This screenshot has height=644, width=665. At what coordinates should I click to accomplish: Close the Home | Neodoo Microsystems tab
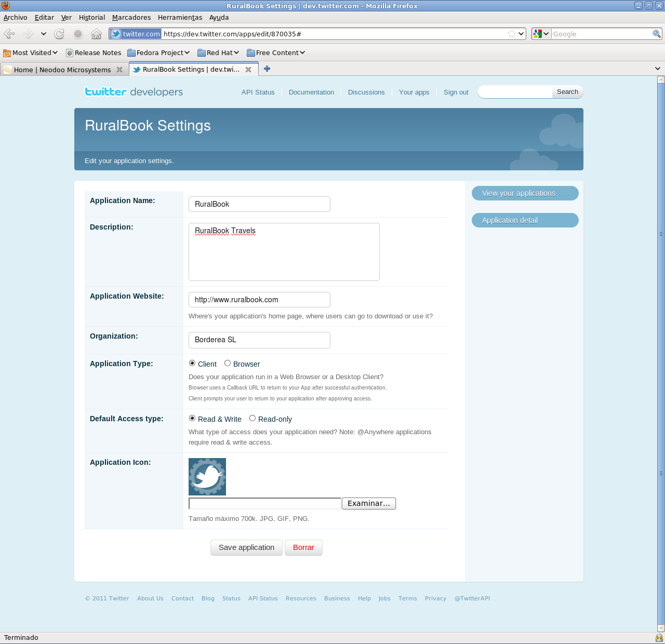[x=119, y=70]
